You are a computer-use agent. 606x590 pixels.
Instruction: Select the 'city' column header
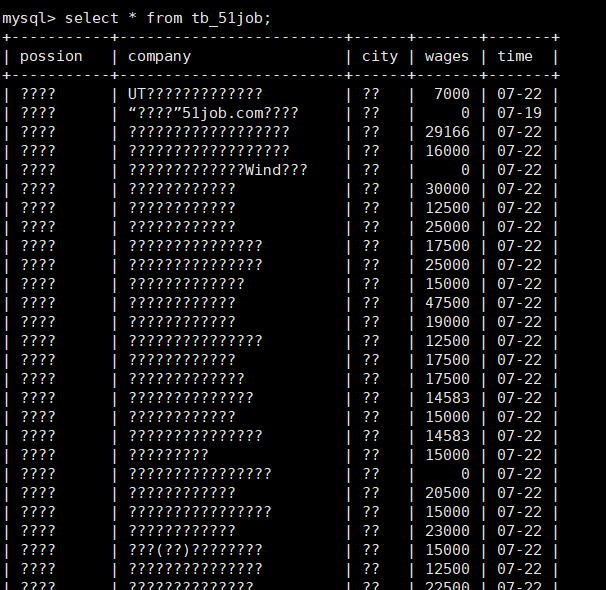[x=380, y=56]
